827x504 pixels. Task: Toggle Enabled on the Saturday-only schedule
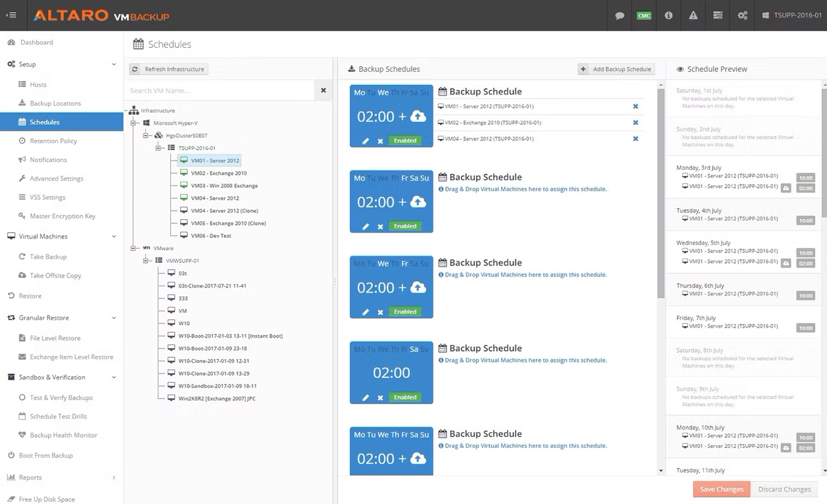tap(405, 397)
